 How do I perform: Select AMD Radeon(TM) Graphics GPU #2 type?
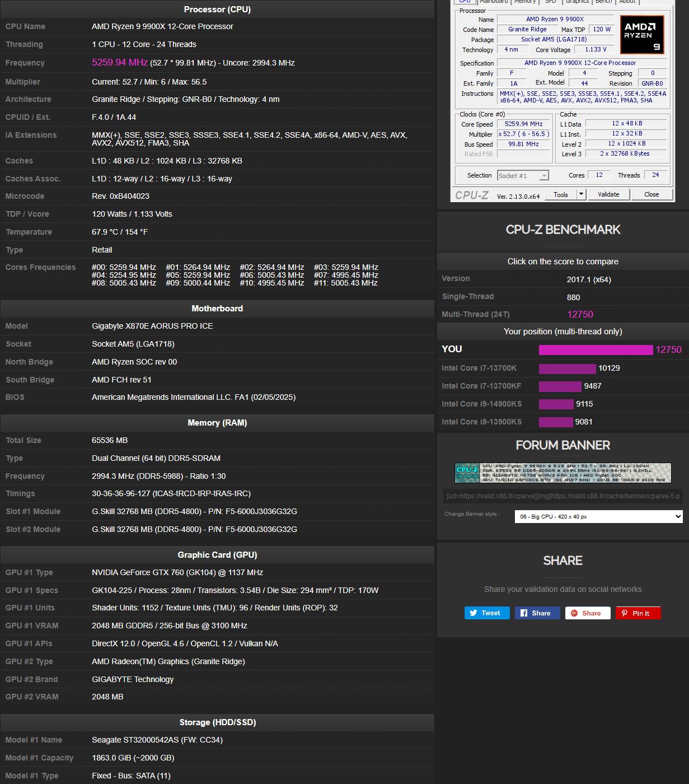point(168,661)
